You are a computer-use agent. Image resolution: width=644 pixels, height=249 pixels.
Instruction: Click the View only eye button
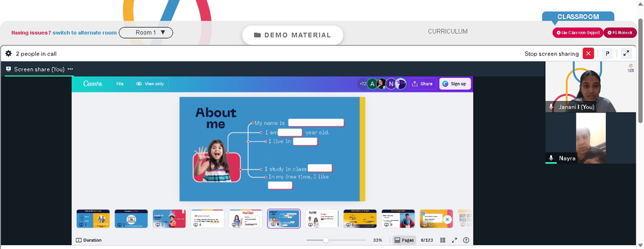[x=150, y=84]
